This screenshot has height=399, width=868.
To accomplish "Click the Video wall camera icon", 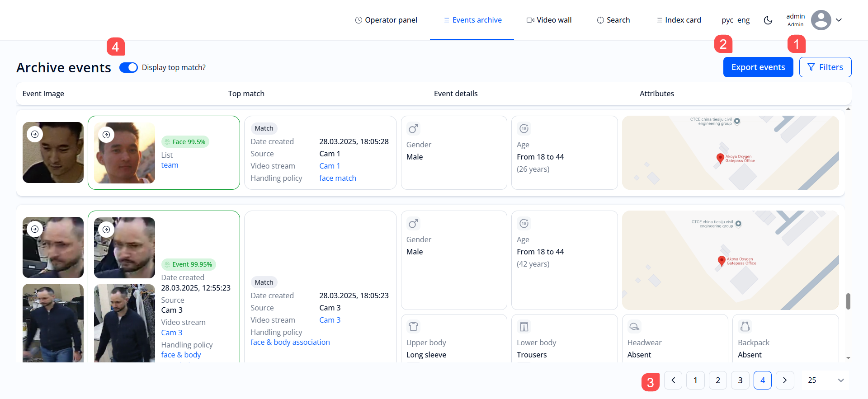I will coord(530,20).
